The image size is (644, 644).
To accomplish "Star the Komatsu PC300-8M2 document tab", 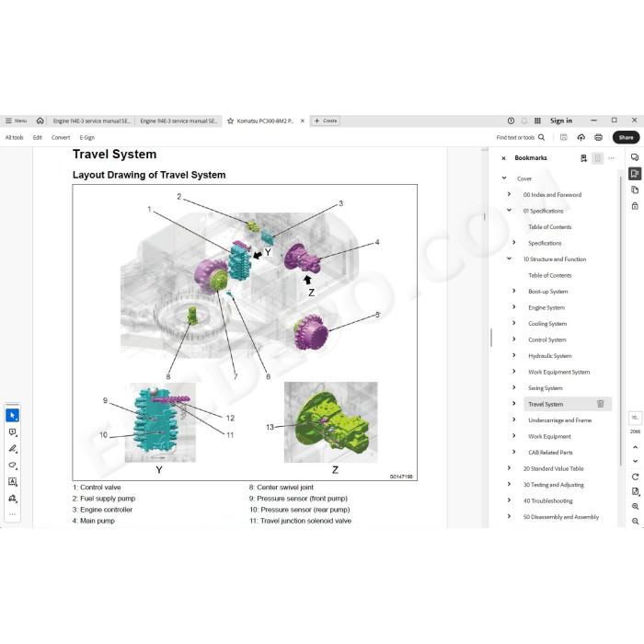I will pos(230,121).
